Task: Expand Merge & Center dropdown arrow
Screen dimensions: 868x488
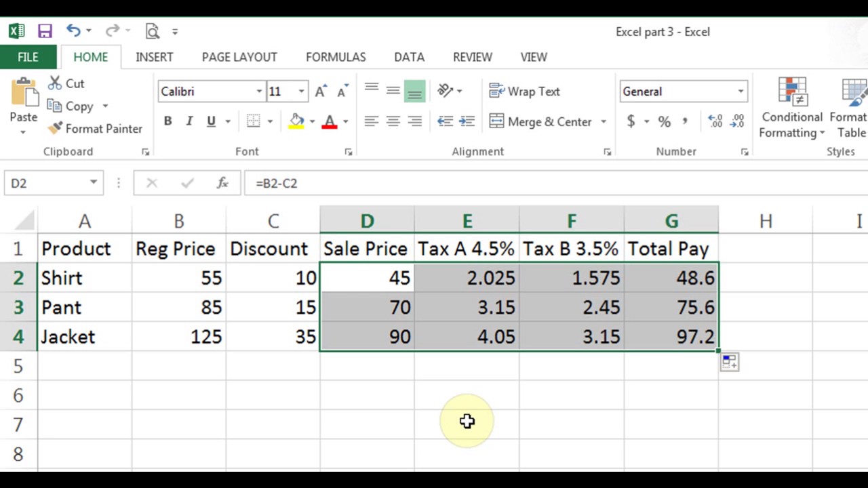Action: (604, 122)
